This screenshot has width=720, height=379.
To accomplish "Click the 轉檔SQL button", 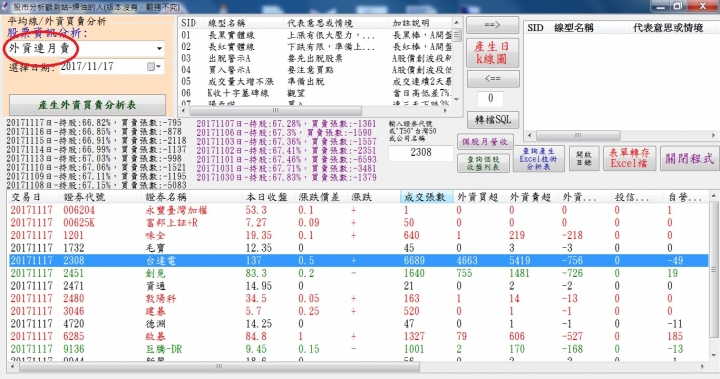I will click(493, 119).
